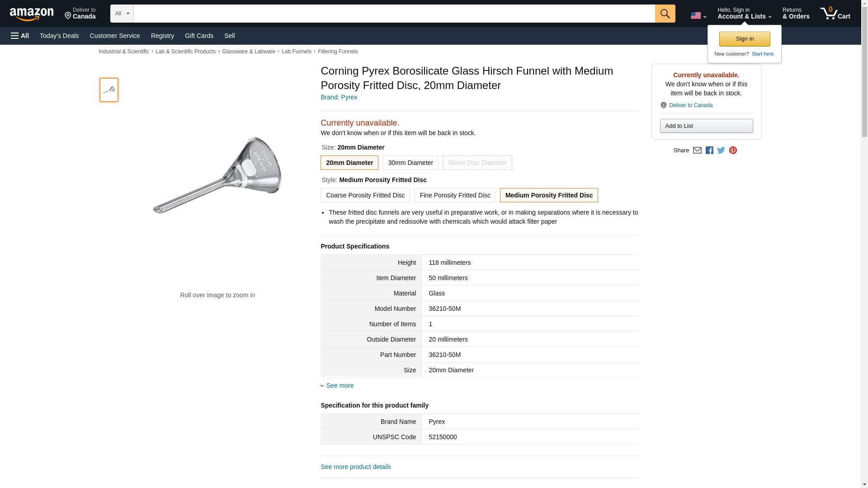Choose Fine Porosity Fritted Disc style
Viewport: 868px width, 488px height.
pyautogui.click(x=455, y=195)
